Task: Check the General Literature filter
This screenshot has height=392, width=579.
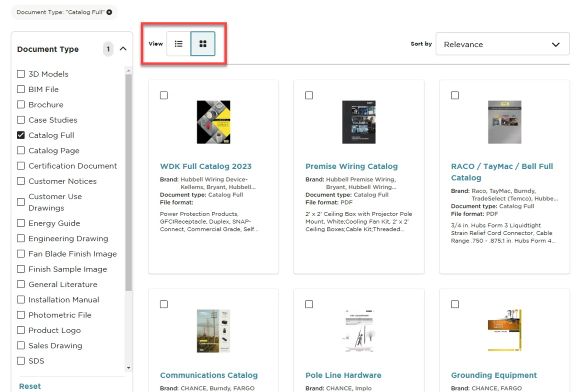Action: 21,284
